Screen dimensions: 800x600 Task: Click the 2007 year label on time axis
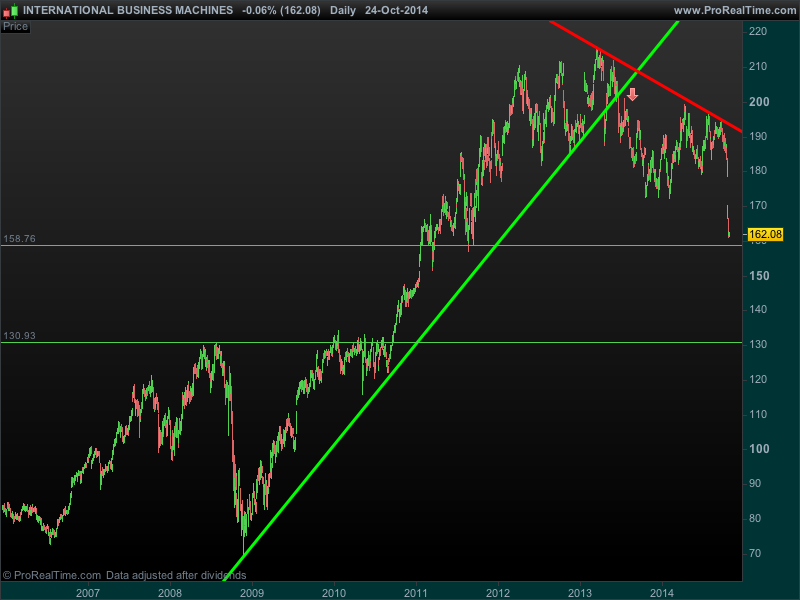tap(88, 593)
